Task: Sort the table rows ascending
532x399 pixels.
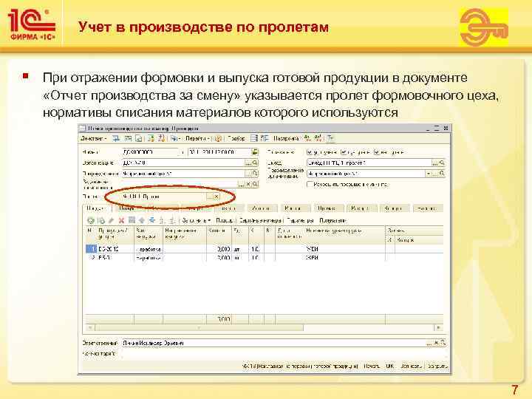Action: click(162, 220)
